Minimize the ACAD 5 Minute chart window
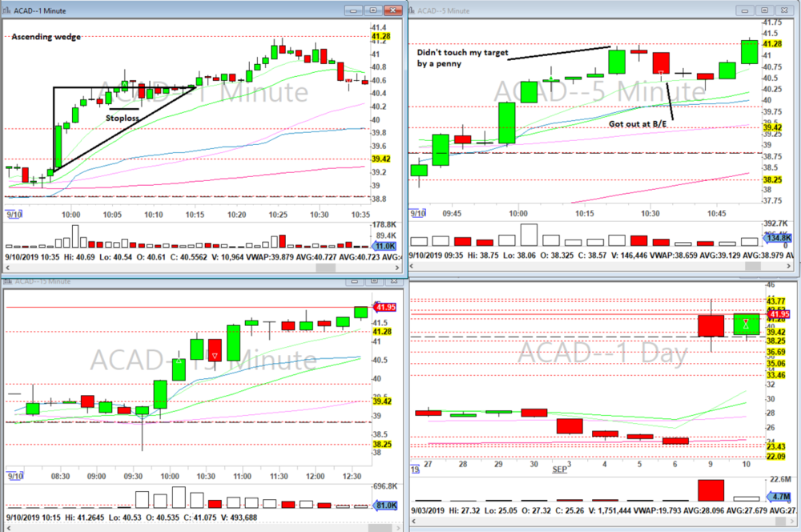801x532 pixels. [746, 9]
